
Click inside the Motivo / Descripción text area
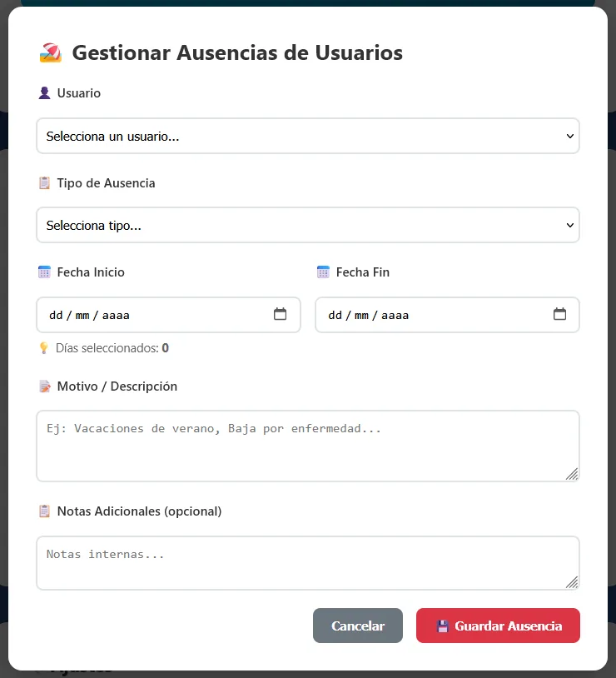(308, 446)
